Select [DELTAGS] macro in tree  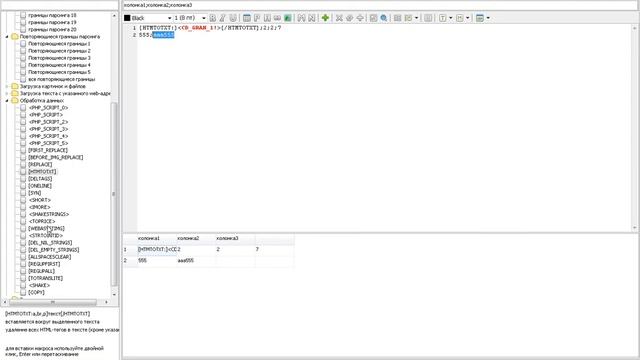tap(40, 179)
